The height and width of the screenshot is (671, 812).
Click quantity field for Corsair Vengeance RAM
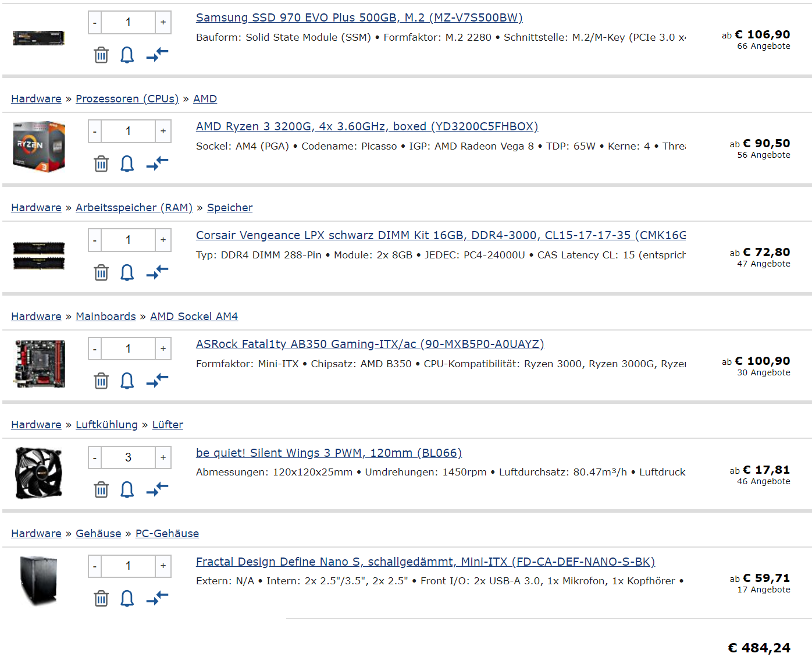(x=128, y=240)
